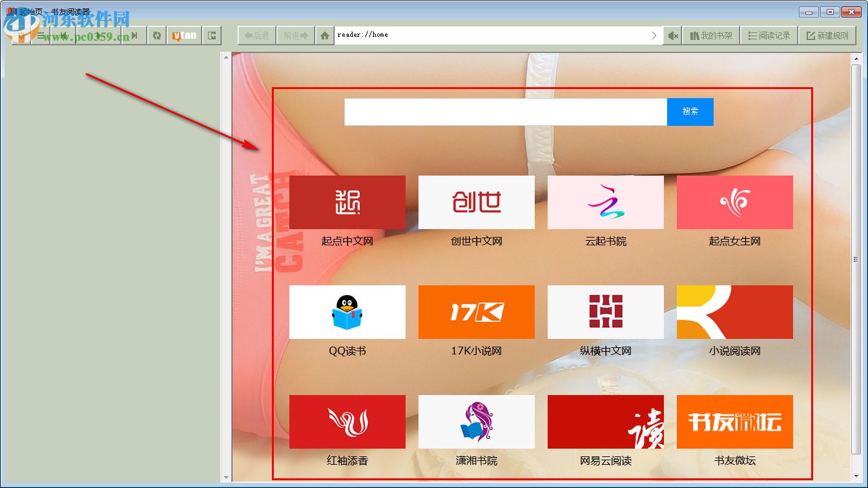
Task: Mute the reader audio with speaker icon
Action: tap(672, 35)
